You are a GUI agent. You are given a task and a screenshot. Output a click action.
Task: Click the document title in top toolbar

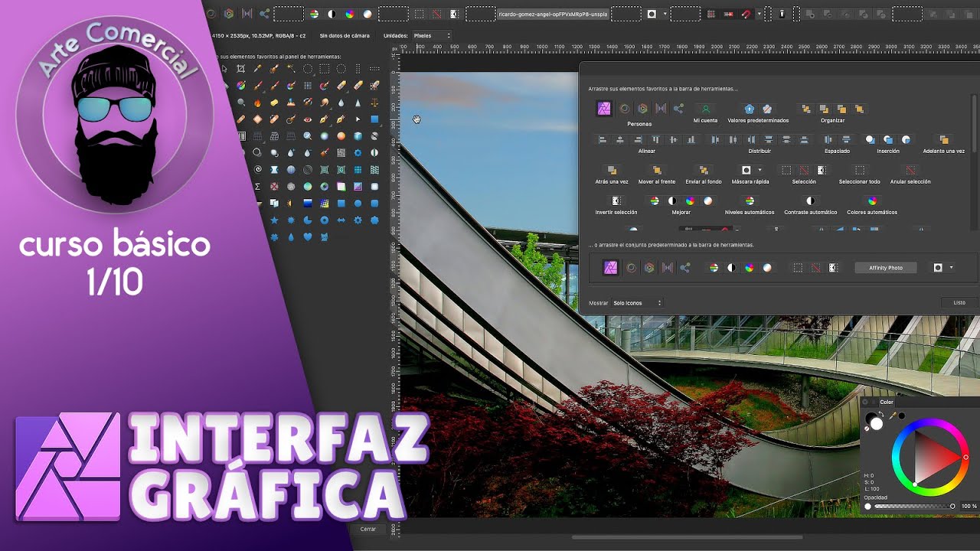554,14
